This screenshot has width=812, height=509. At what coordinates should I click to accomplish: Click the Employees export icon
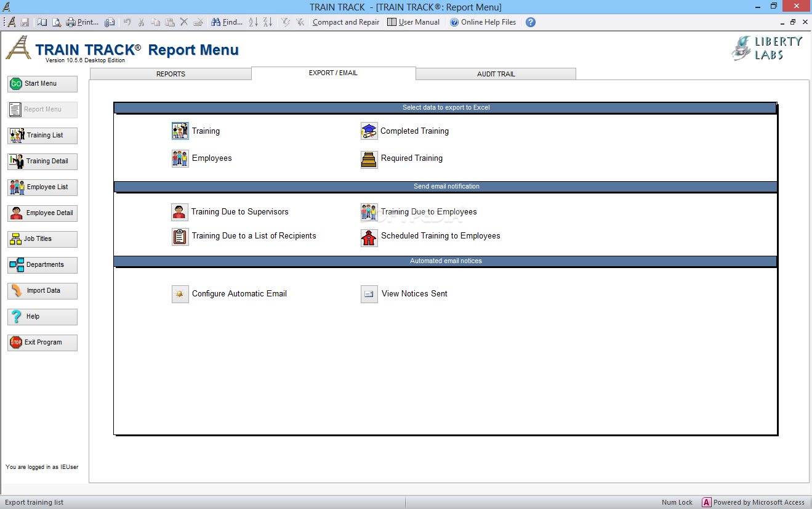pyautogui.click(x=180, y=158)
